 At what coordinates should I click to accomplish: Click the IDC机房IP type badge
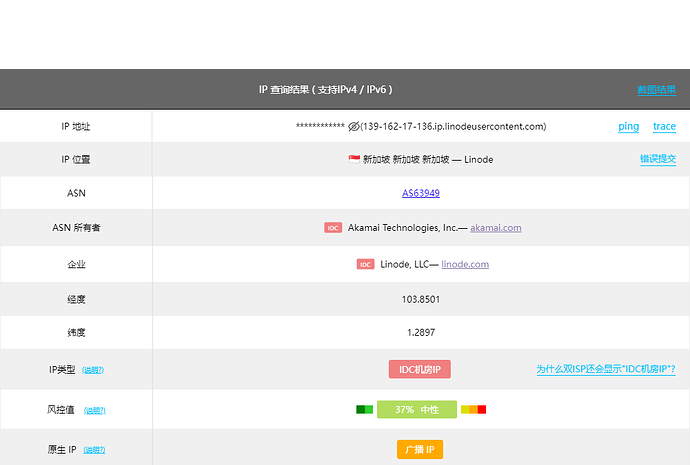pyautogui.click(x=420, y=370)
